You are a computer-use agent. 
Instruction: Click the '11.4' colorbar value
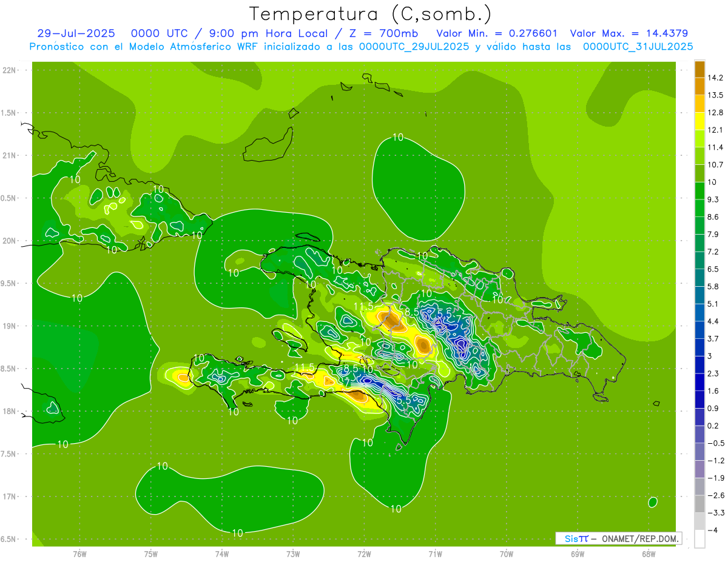715,147
